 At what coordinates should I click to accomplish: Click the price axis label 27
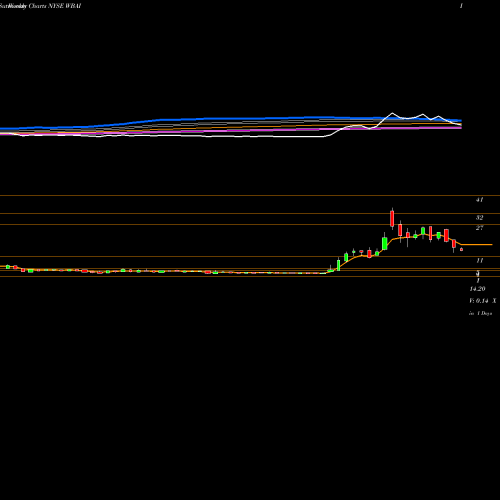tap(479, 228)
